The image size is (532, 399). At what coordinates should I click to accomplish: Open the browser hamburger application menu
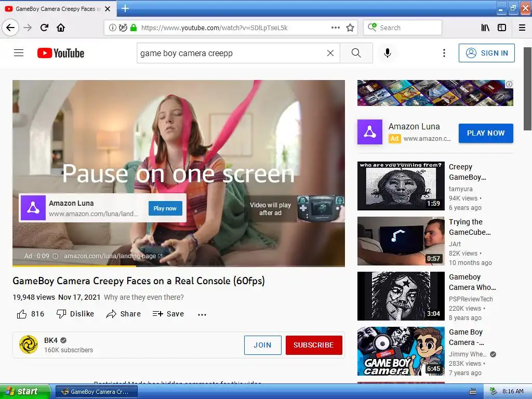522,28
